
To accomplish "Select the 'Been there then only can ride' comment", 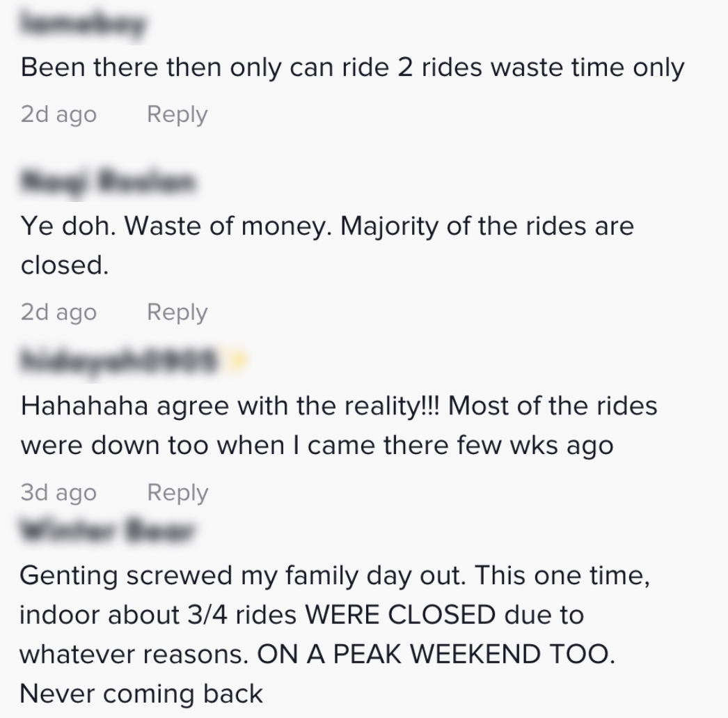I will (x=352, y=68).
